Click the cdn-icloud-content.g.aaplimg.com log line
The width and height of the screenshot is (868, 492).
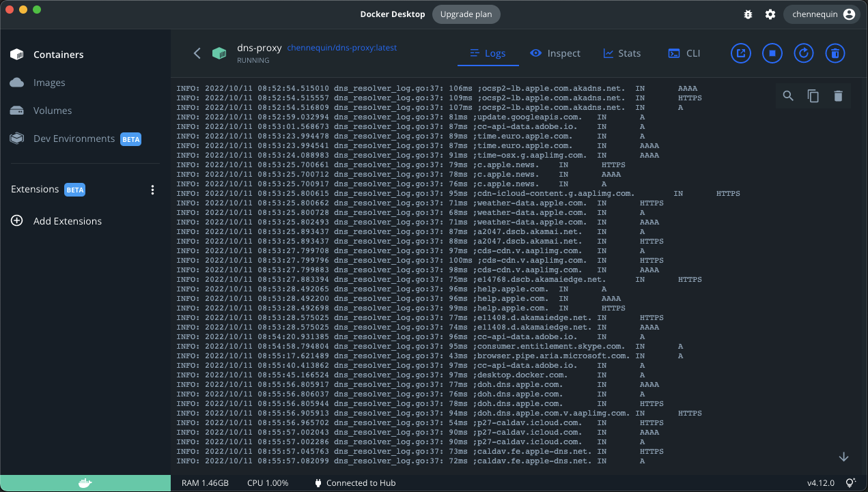pyautogui.click(x=458, y=194)
